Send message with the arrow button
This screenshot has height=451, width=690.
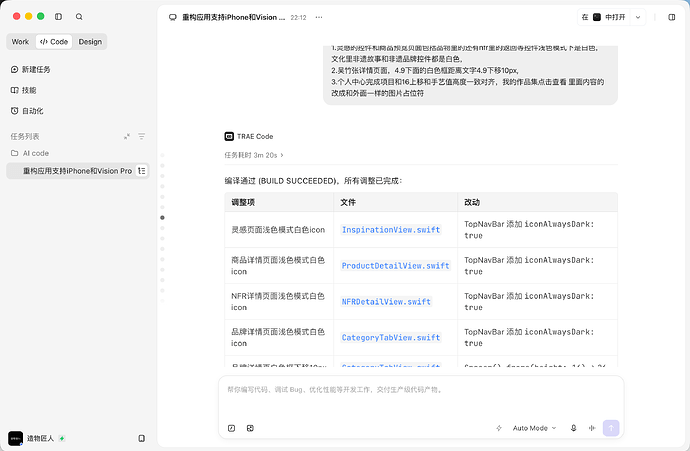[x=611, y=428]
